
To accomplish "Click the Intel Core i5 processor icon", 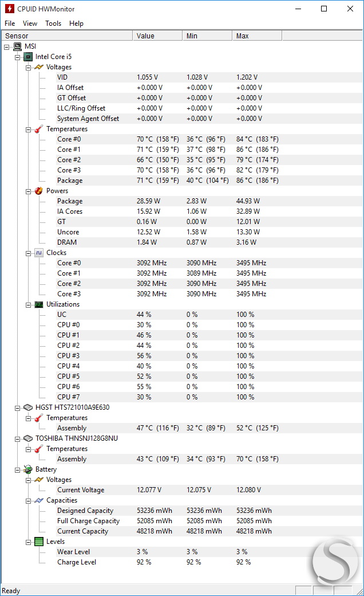I will point(28,57).
